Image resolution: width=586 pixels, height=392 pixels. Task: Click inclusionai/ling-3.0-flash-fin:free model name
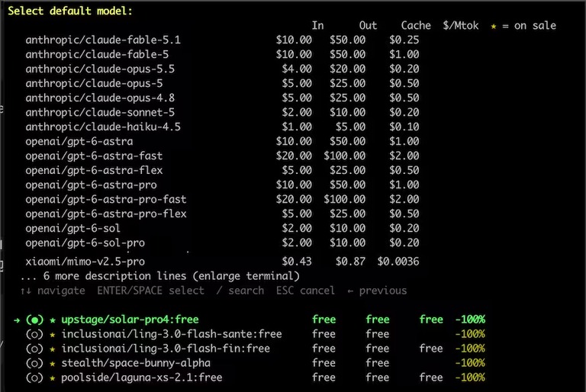point(166,349)
